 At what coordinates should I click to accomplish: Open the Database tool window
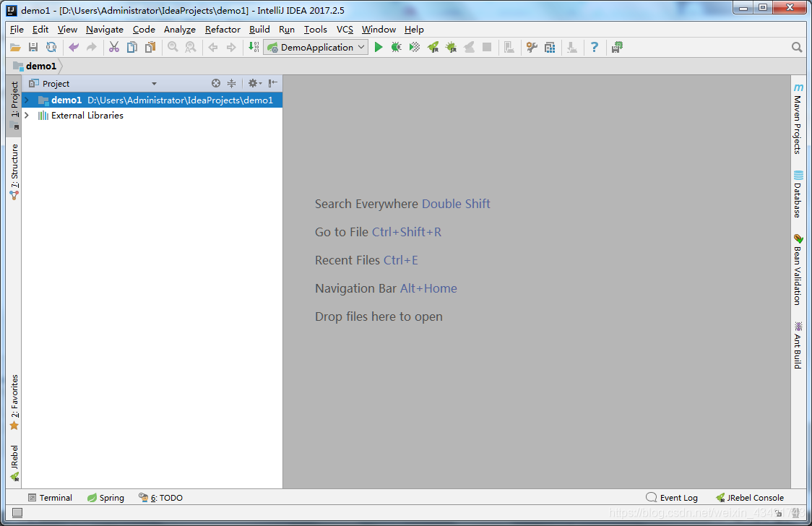798,194
